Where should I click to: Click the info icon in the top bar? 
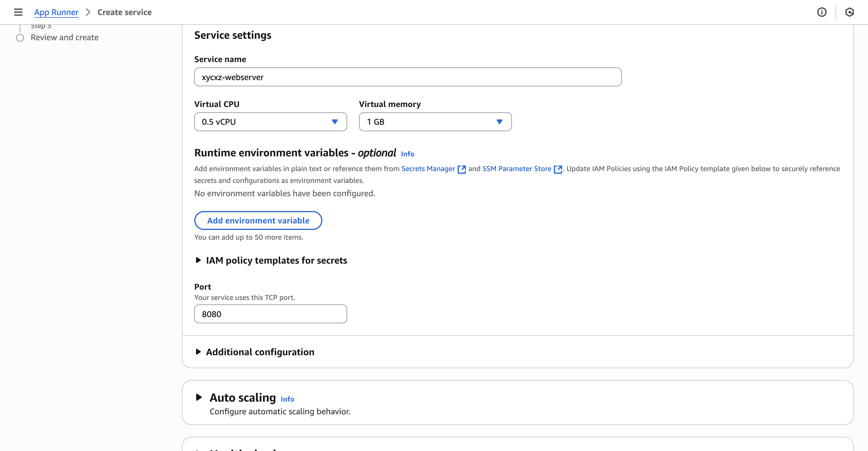tap(822, 12)
